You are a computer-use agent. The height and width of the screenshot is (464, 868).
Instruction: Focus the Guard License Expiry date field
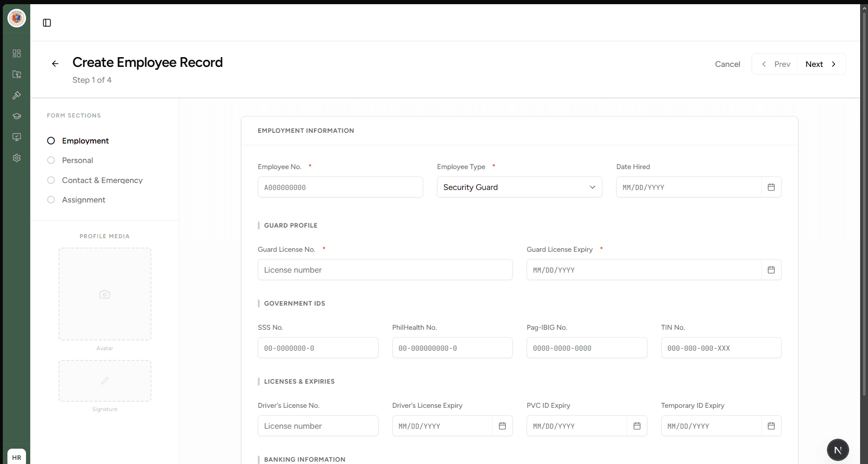644,270
